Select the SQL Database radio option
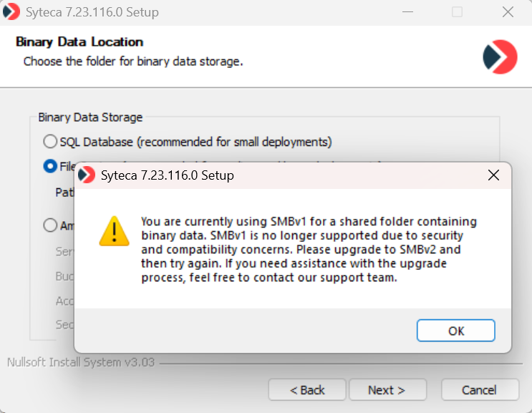The width and height of the screenshot is (532, 413). pos(50,142)
